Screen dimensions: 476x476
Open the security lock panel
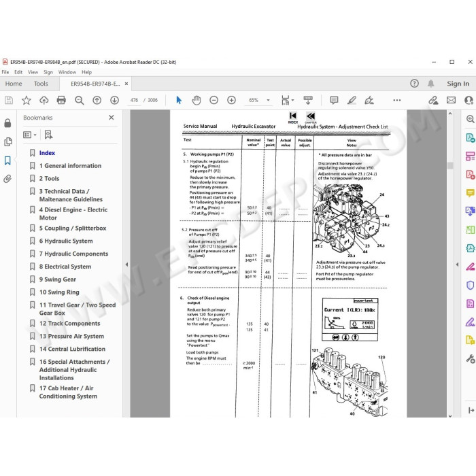(7, 123)
